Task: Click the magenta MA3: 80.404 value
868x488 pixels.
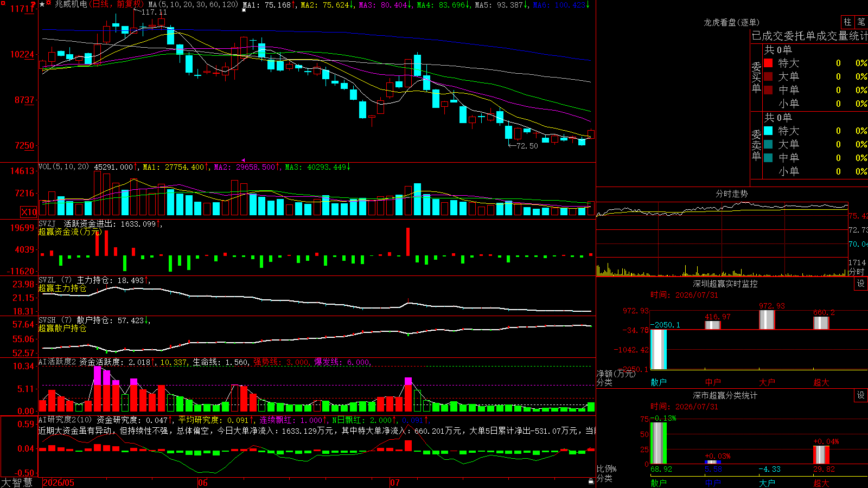Action: [385, 5]
